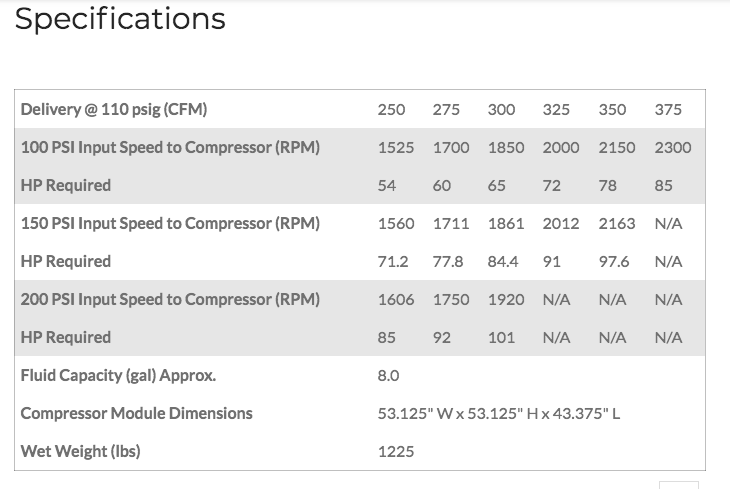Viewport: 730px width, 489px height.
Task: Click the 200 PSI Input Speed row label
Action: tap(170, 300)
